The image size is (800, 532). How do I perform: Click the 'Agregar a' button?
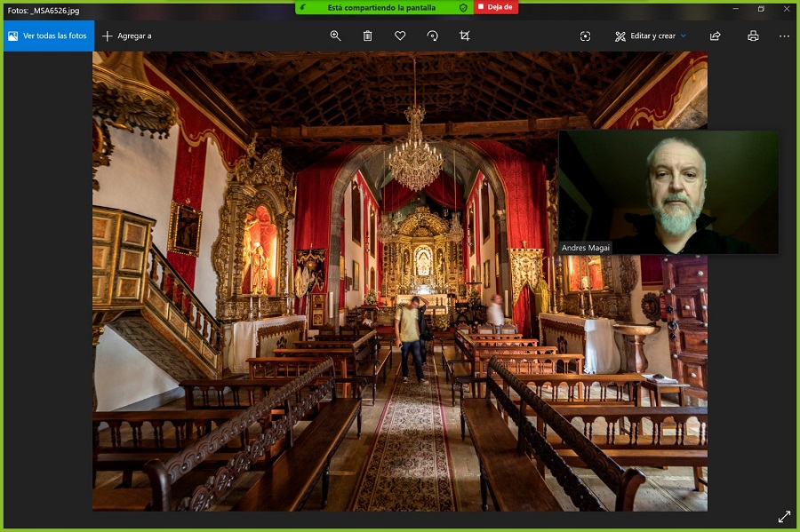[x=127, y=36]
